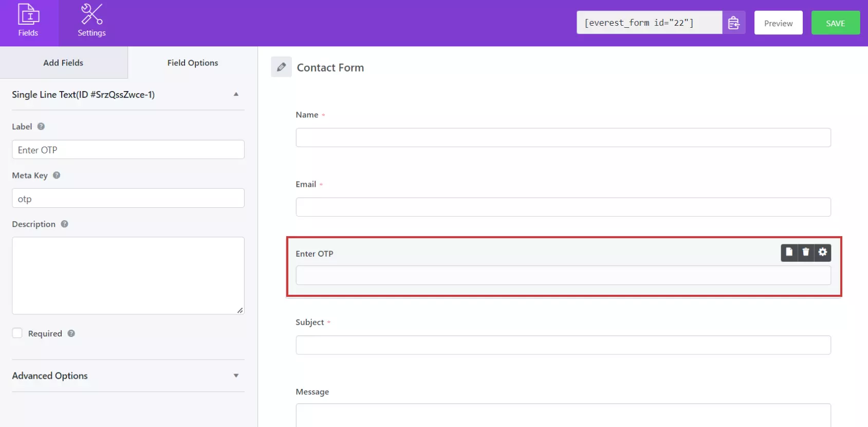Select the Description textarea resize handle
This screenshot has height=427, width=868.
240,310
